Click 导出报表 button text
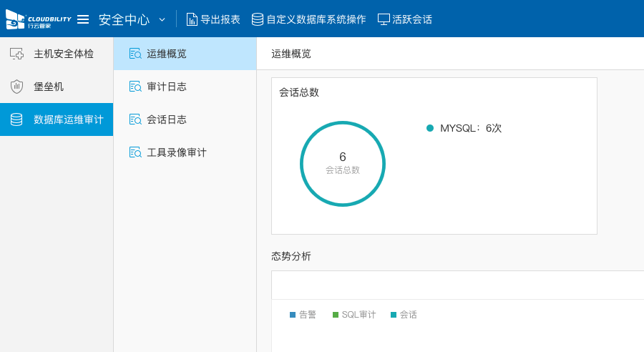Viewport: 644px width, 352px height. coord(220,19)
